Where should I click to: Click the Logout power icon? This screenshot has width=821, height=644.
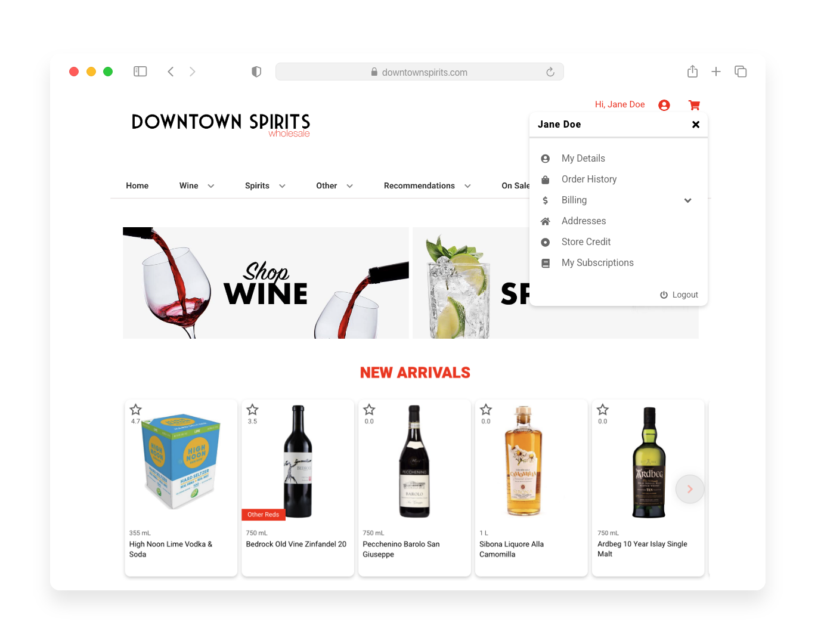click(664, 294)
